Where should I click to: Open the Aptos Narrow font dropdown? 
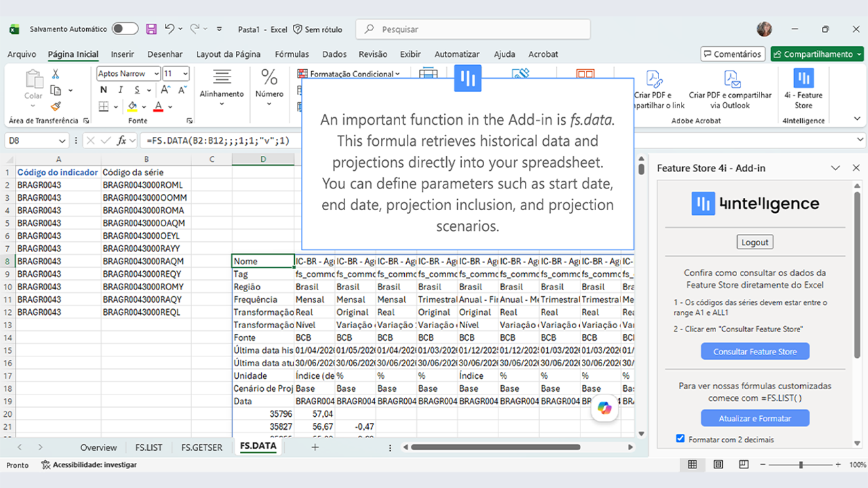point(129,73)
